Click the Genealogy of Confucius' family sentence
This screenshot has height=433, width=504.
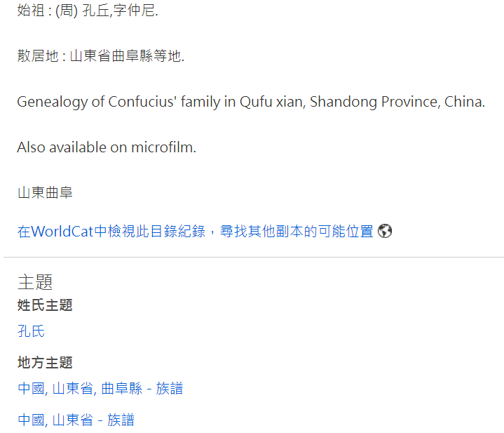coord(251,102)
